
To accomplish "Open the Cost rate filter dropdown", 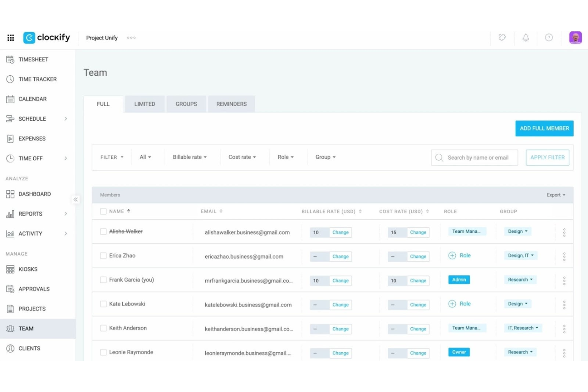I will coord(242,157).
